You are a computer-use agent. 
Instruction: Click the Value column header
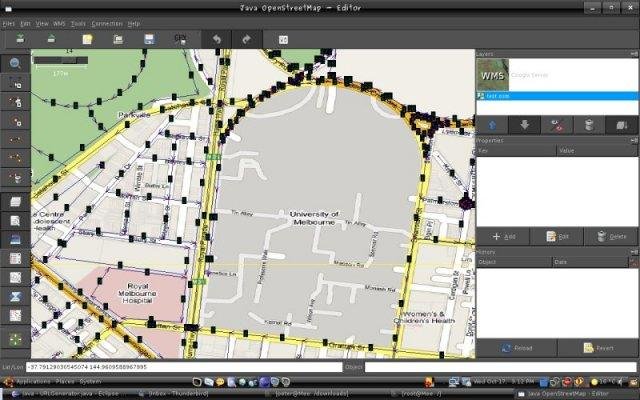pos(597,151)
